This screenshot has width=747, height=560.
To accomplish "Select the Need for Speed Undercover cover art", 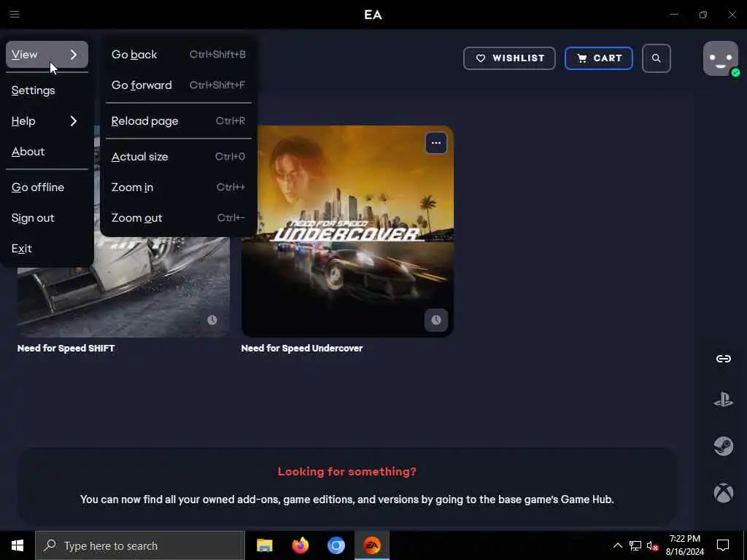I will click(x=347, y=231).
